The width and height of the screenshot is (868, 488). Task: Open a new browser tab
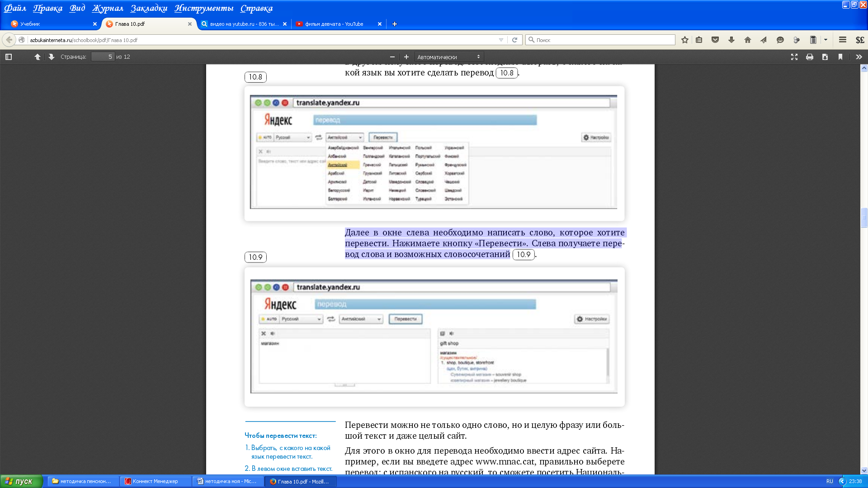(x=395, y=24)
